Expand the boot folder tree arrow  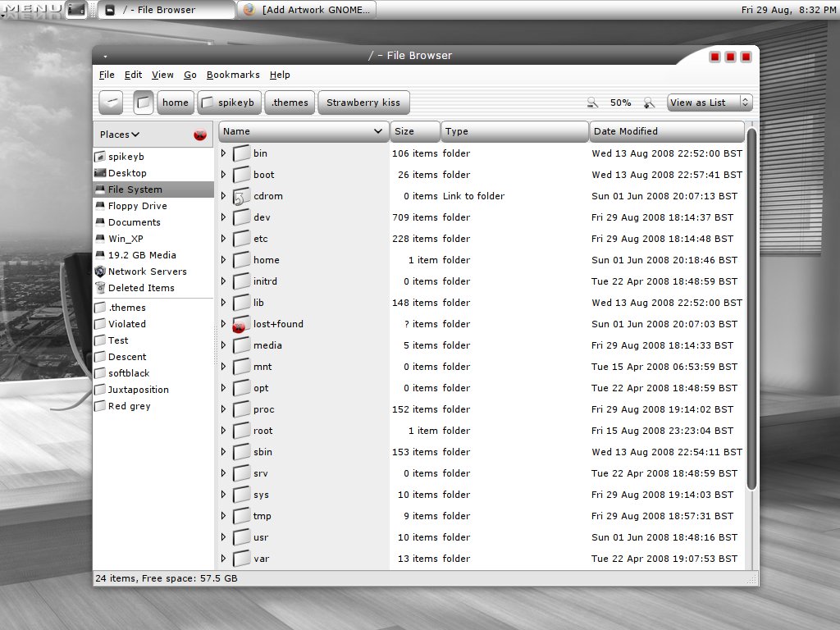[223, 175]
